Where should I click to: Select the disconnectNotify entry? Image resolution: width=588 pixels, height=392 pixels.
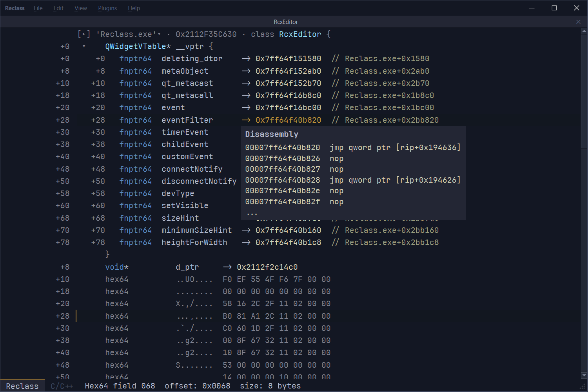point(199,181)
